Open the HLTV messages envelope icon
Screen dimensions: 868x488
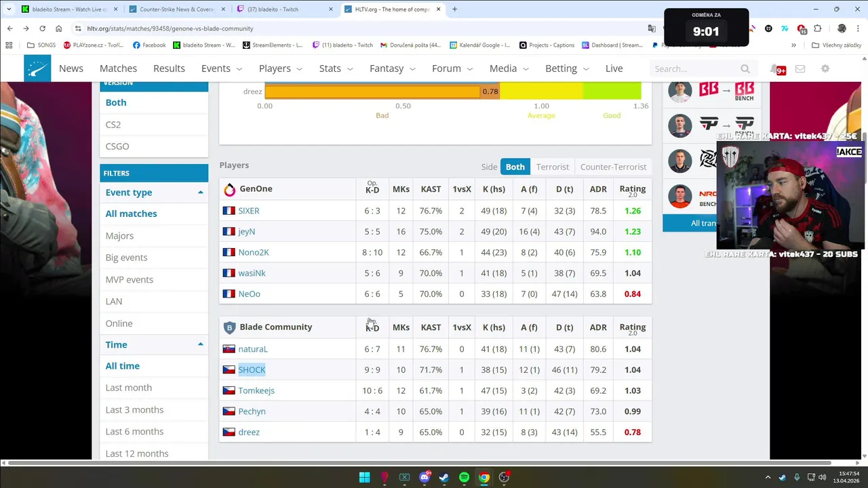point(800,69)
